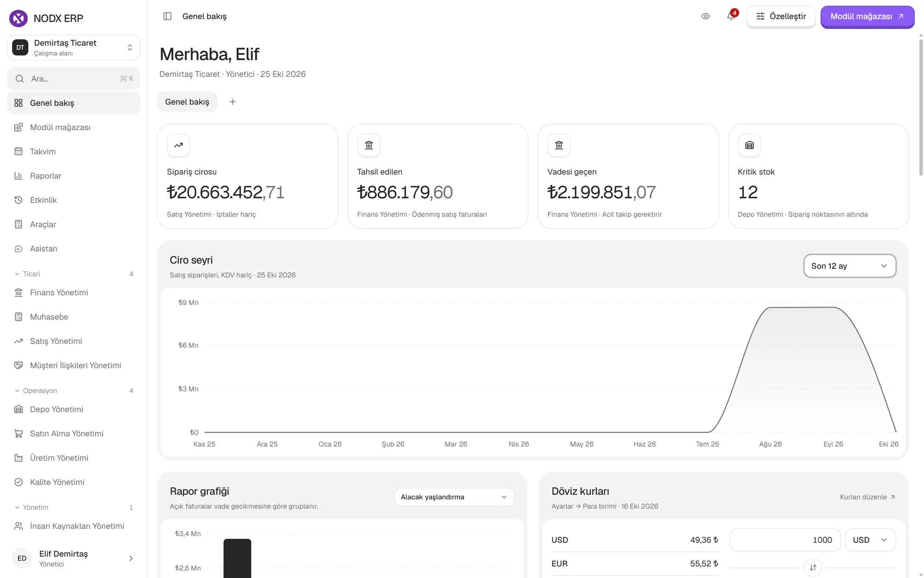Screen dimensions: 924x578
Task: Open Müşteri İlişkileri Yönetimi module
Action: (73, 365)
